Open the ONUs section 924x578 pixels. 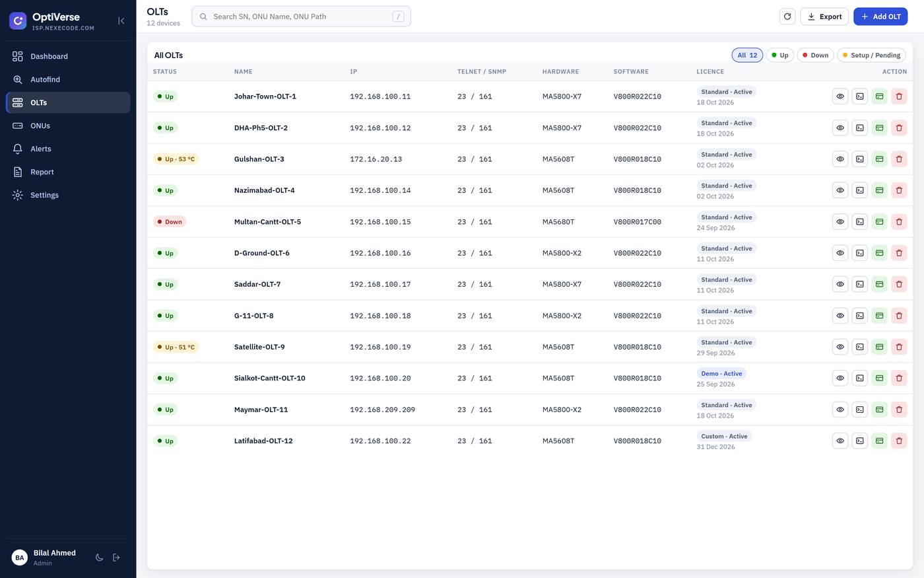tap(68, 126)
